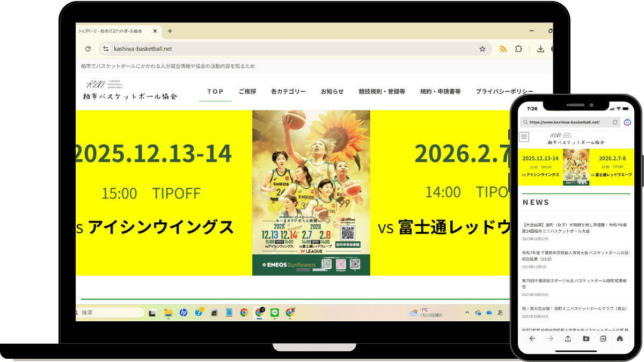The image size is (644, 362).
Task: Tap the share icon in the mobile browser
Action: [568, 338]
